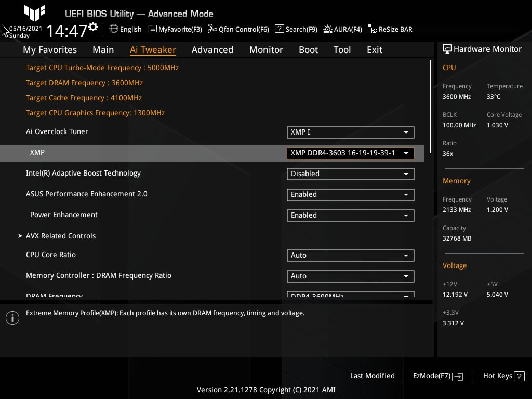
Task: Click the settings gear icon beside clock
Action: pos(93,27)
